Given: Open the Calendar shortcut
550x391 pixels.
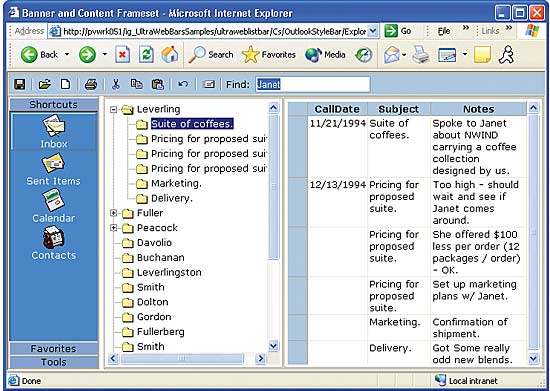Looking at the screenshot, I should (x=53, y=206).
